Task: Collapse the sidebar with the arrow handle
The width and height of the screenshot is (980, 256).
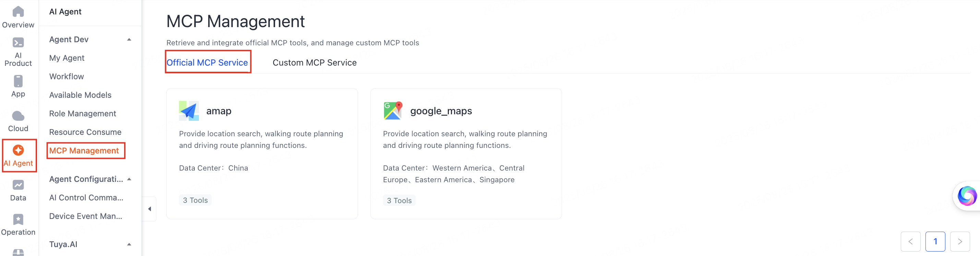Action: [150, 209]
